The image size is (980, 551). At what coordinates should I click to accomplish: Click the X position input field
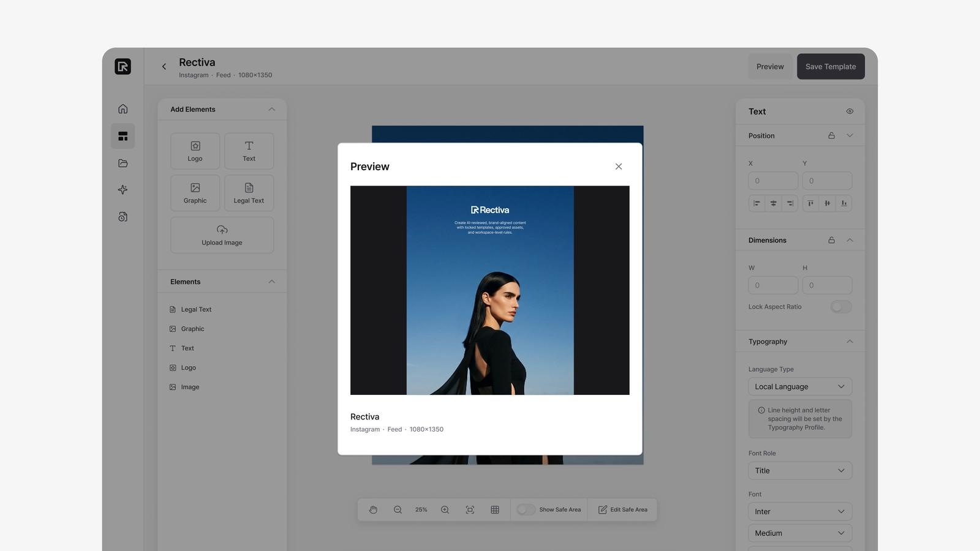point(773,181)
